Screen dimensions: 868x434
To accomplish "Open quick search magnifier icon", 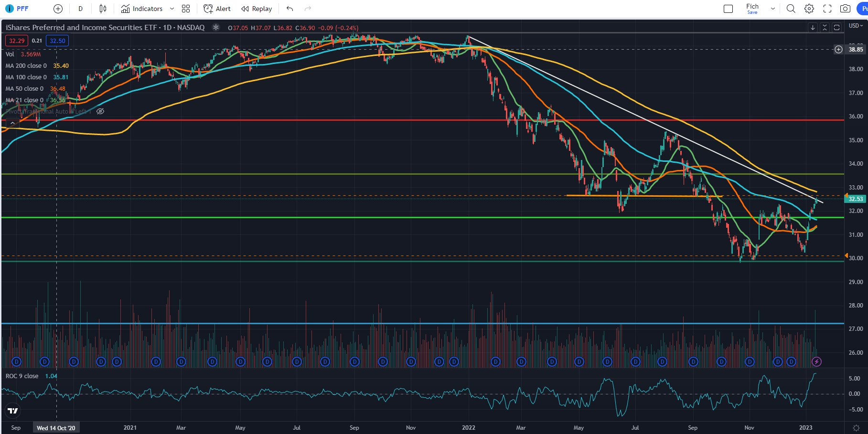I will pos(791,9).
